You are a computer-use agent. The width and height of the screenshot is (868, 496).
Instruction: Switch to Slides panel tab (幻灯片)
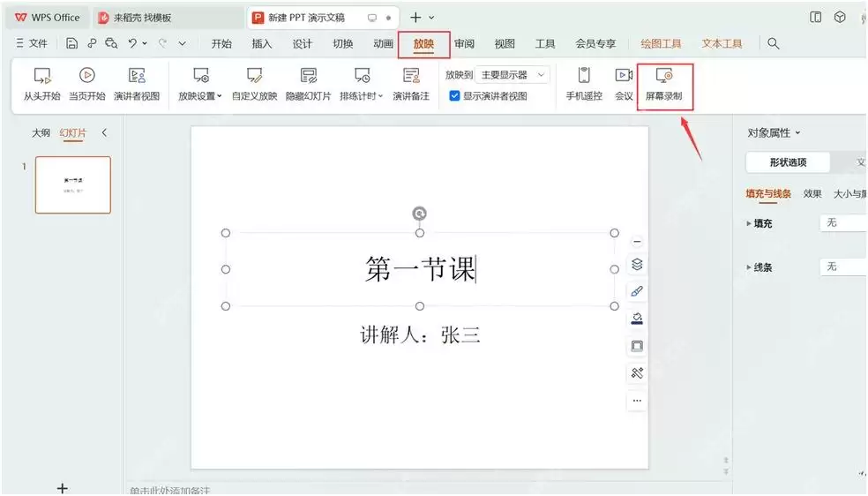(73, 133)
